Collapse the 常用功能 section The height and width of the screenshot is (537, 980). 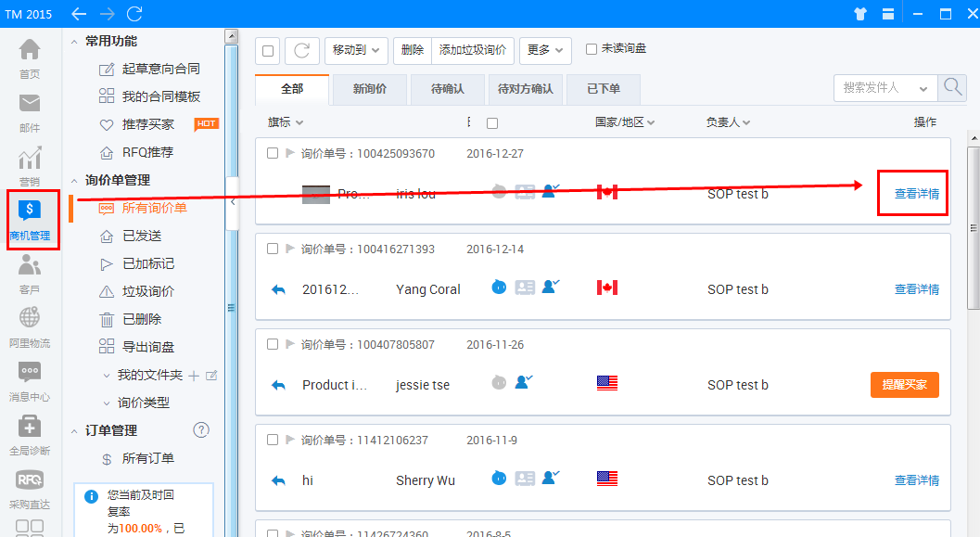tap(74, 42)
